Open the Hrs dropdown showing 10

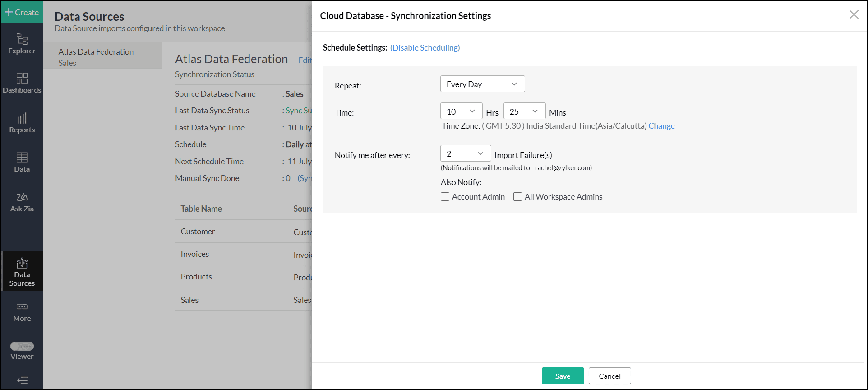click(461, 111)
